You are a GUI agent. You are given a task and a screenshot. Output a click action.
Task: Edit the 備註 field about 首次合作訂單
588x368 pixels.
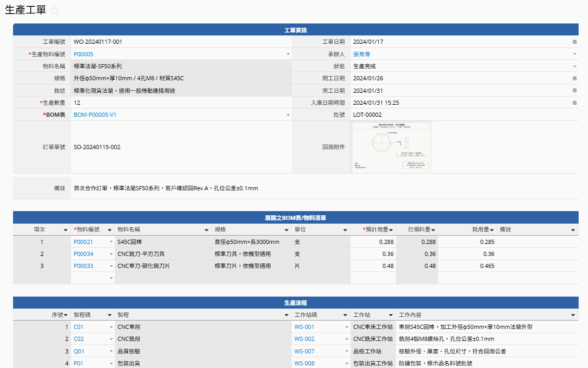325,188
